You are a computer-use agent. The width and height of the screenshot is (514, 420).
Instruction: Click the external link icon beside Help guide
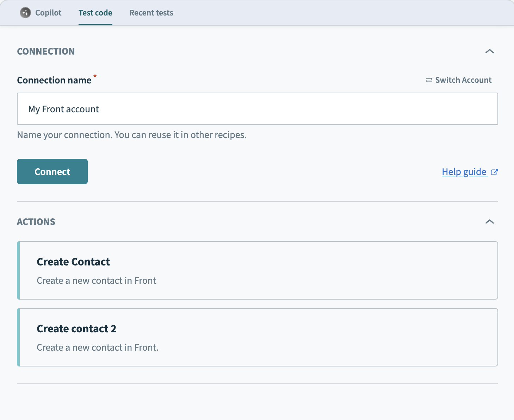pos(495,172)
